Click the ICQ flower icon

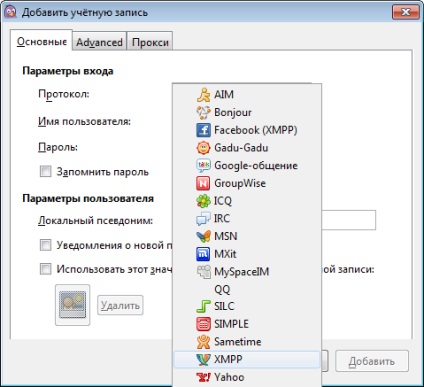coord(203,201)
